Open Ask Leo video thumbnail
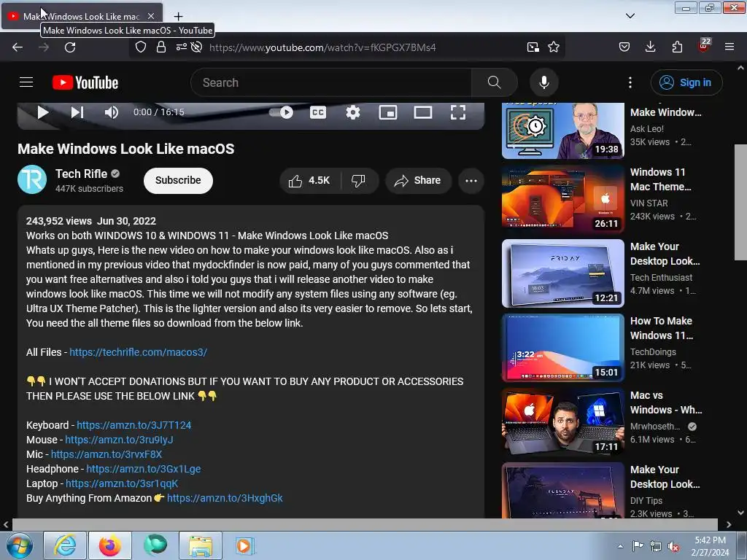 563,131
